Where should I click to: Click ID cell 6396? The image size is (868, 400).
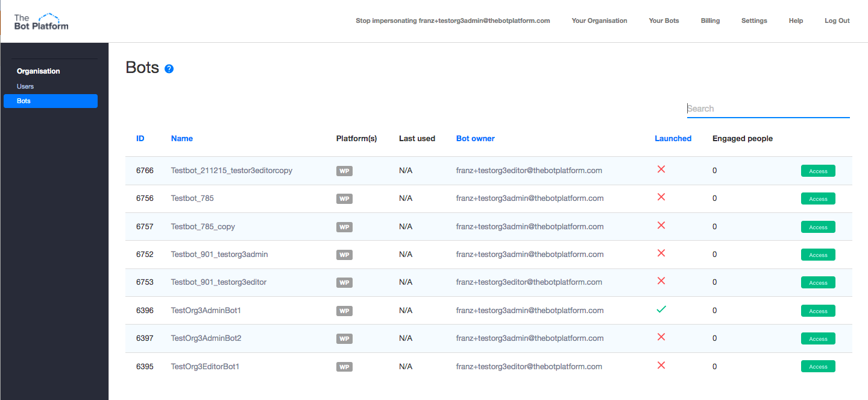pos(145,310)
